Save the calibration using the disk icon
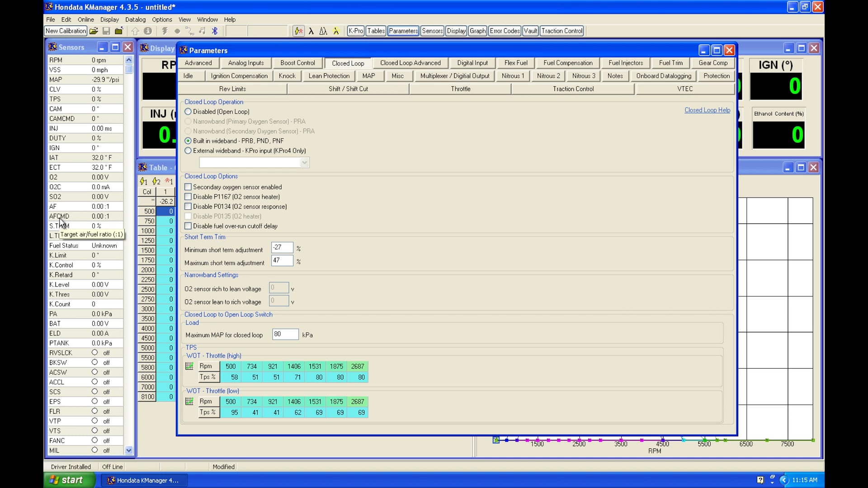868x488 pixels. (x=106, y=31)
